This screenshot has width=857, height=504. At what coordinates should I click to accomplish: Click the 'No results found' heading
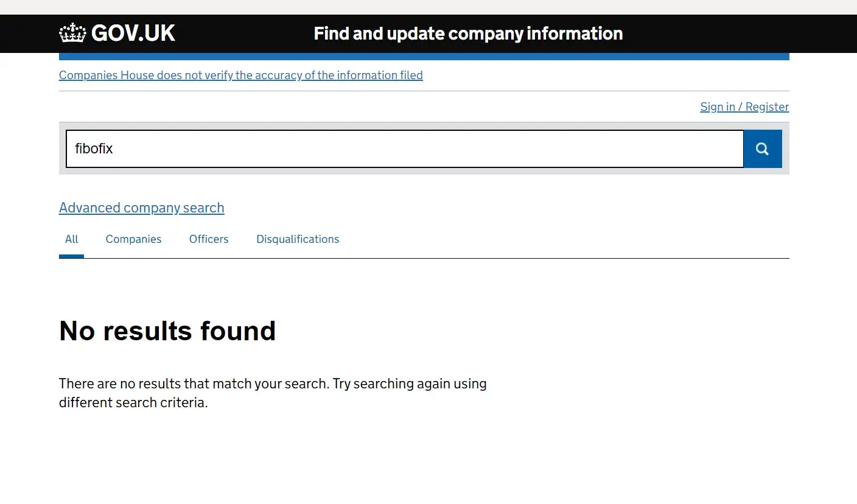pyautogui.click(x=167, y=331)
